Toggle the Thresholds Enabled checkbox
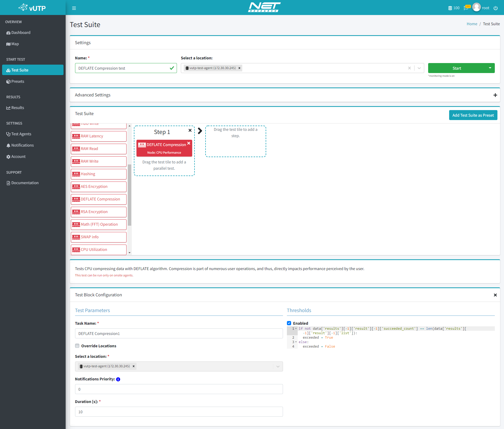Viewport: 504px width, 429px height. pos(289,323)
